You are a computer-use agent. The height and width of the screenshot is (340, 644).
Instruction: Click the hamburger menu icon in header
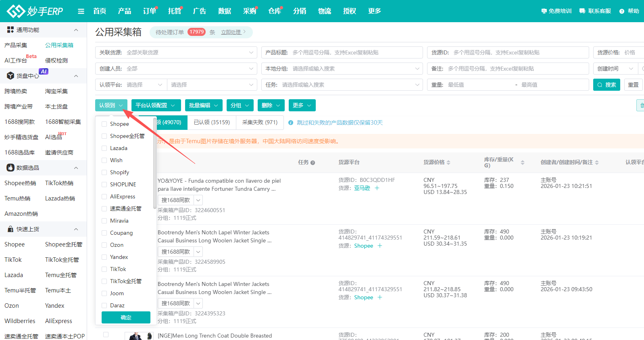point(81,11)
